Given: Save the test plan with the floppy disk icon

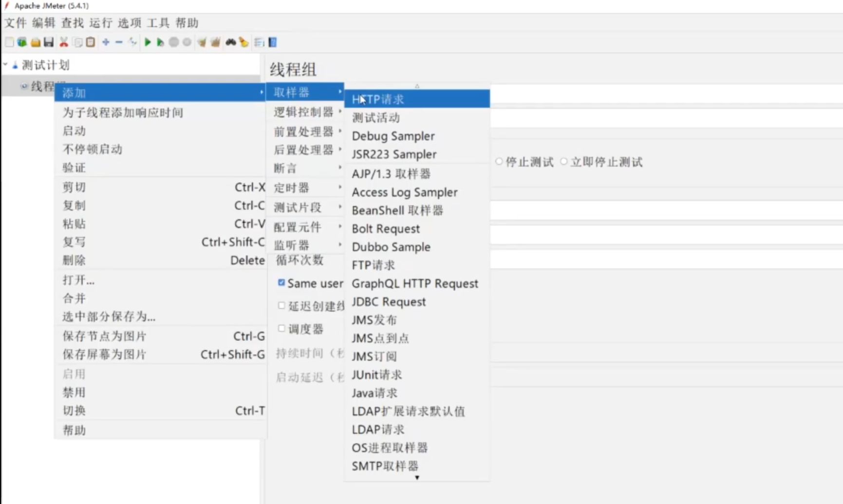Looking at the screenshot, I should coord(49,42).
